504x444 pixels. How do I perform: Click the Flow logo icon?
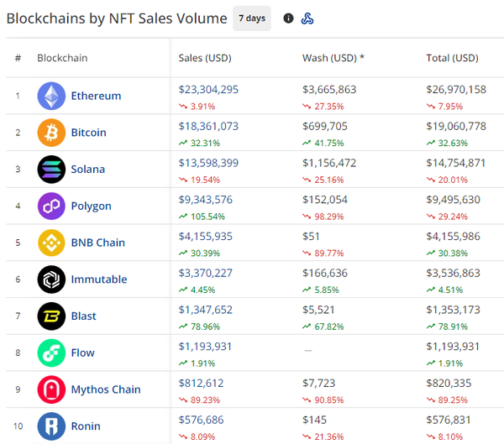[51, 353]
